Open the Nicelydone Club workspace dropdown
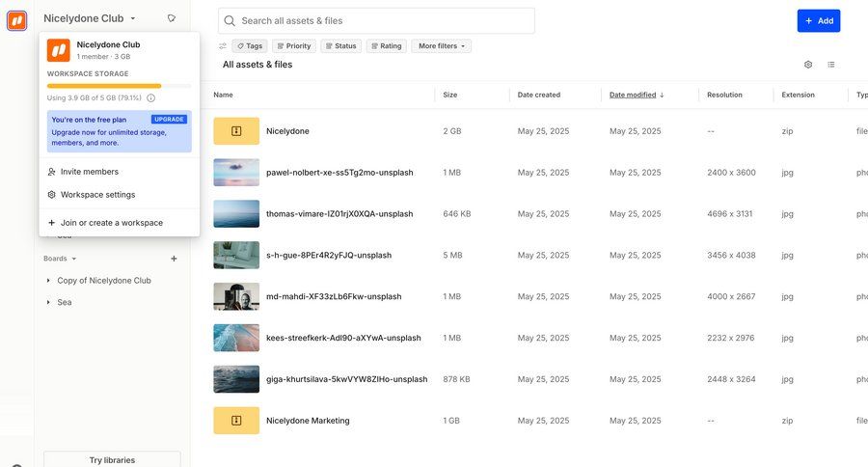The width and height of the screenshot is (868, 467). tap(89, 18)
